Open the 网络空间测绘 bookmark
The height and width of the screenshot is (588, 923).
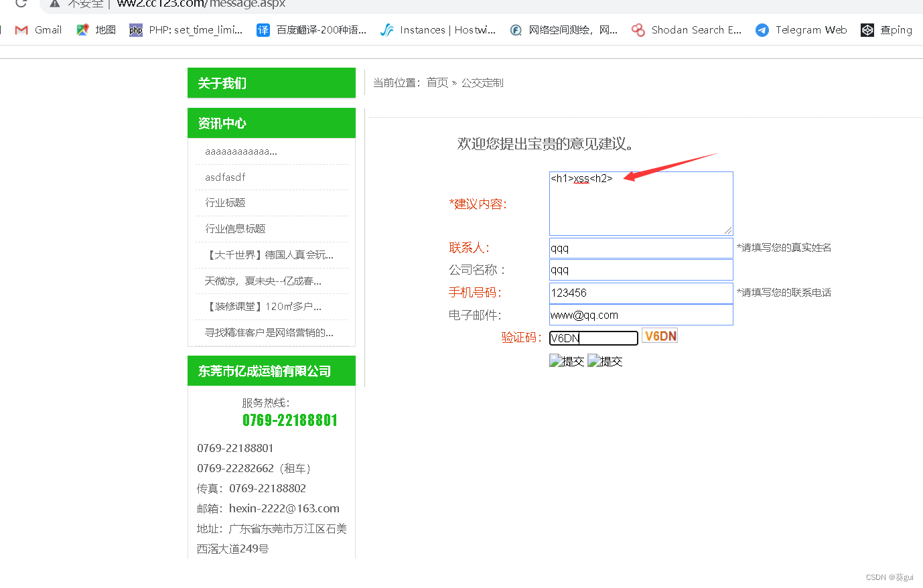click(563, 30)
